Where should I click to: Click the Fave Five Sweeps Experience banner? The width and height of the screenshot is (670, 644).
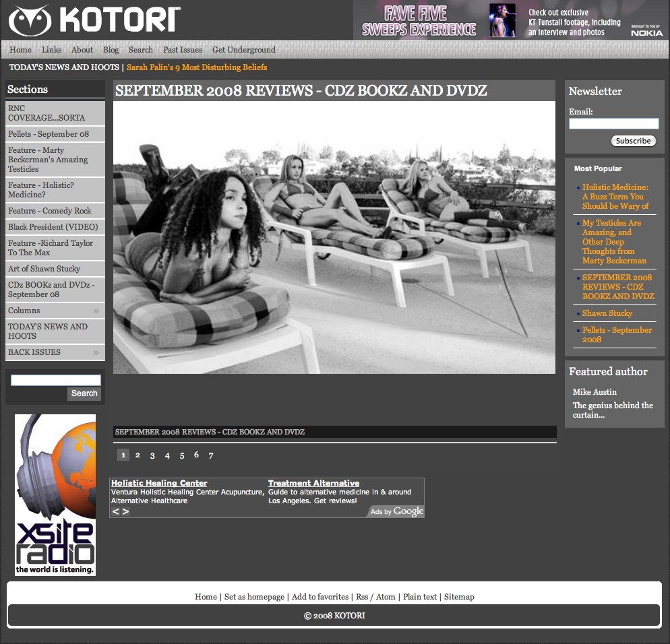coord(419,21)
